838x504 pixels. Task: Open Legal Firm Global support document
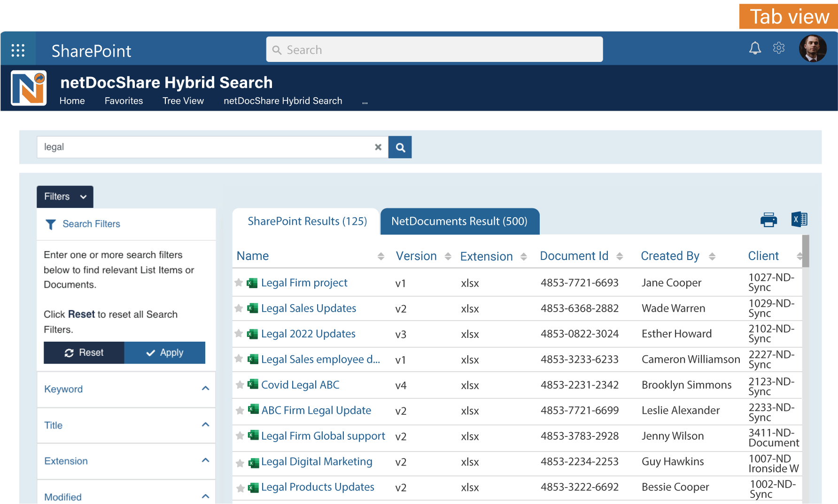(x=323, y=436)
